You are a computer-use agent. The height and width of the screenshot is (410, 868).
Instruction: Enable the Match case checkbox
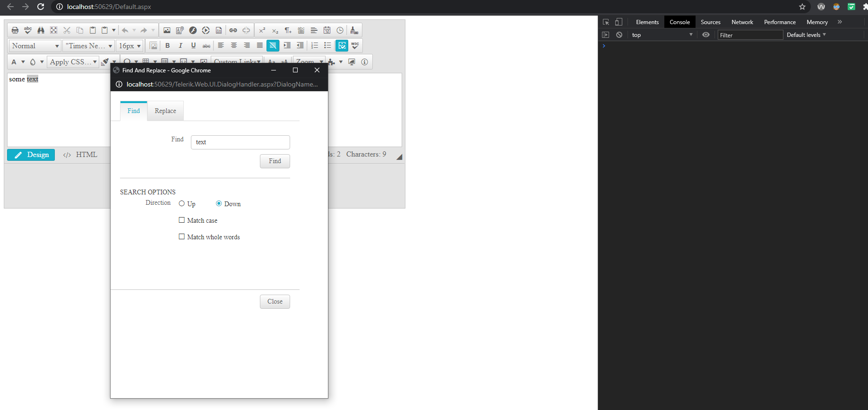click(181, 220)
